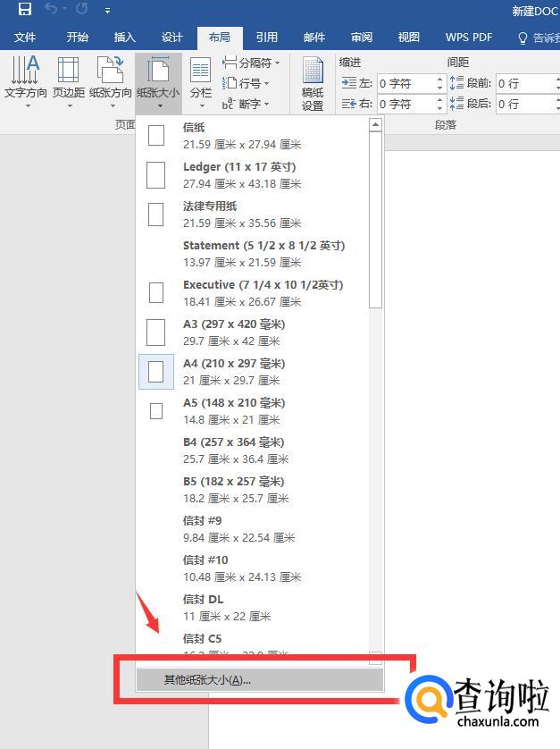Choose the 信封 #10 envelope size
The height and width of the screenshot is (749, 560).
252,568
